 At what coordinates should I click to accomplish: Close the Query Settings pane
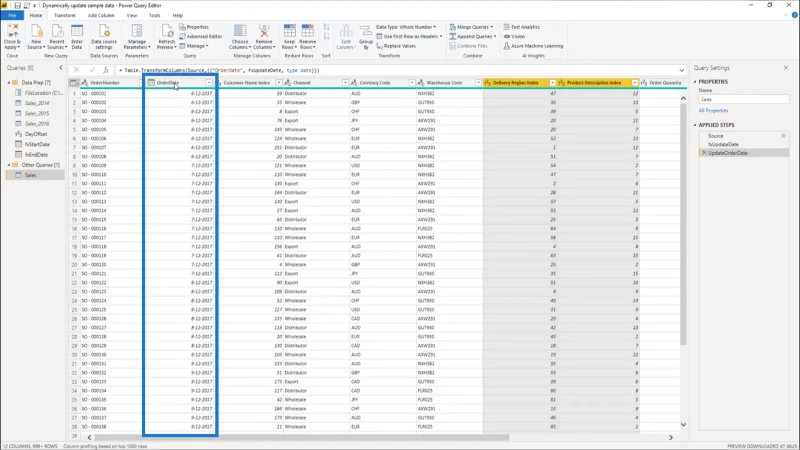786,68
